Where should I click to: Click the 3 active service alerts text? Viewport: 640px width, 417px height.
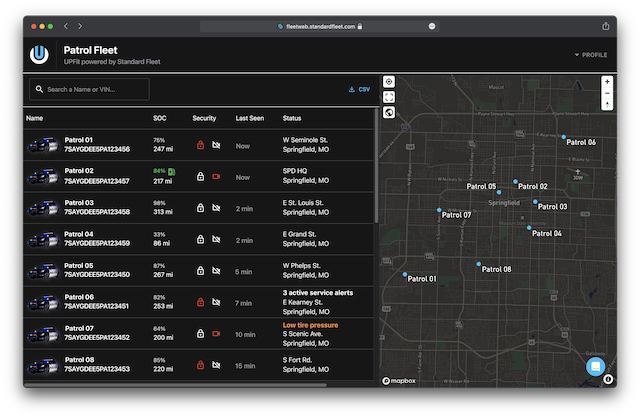click(318, 293)
